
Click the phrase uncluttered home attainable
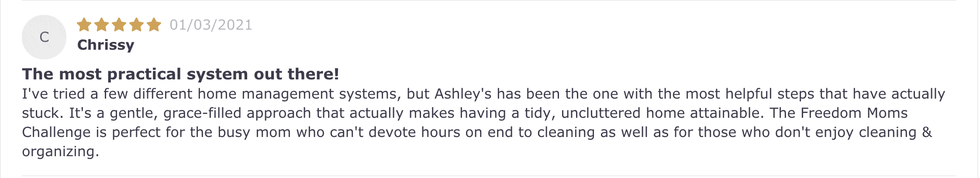tap(662, 113)
